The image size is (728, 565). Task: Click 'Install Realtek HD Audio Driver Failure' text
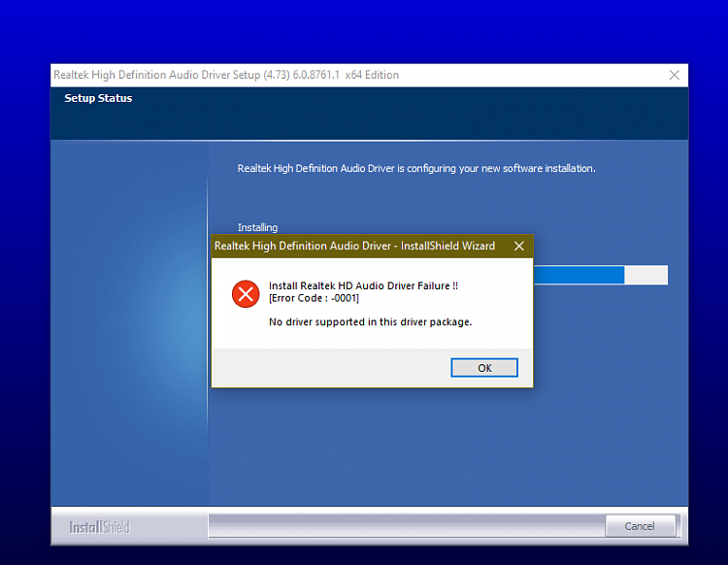[x=363, y=285]
